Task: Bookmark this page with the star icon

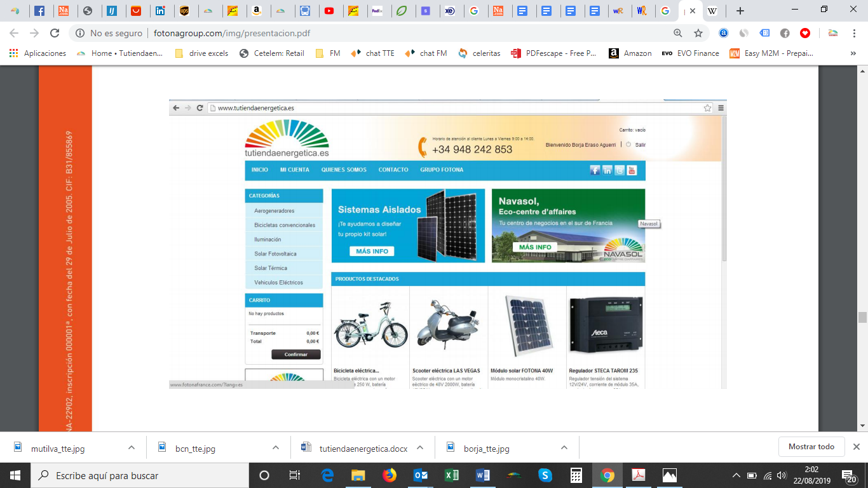Action: 698,33
